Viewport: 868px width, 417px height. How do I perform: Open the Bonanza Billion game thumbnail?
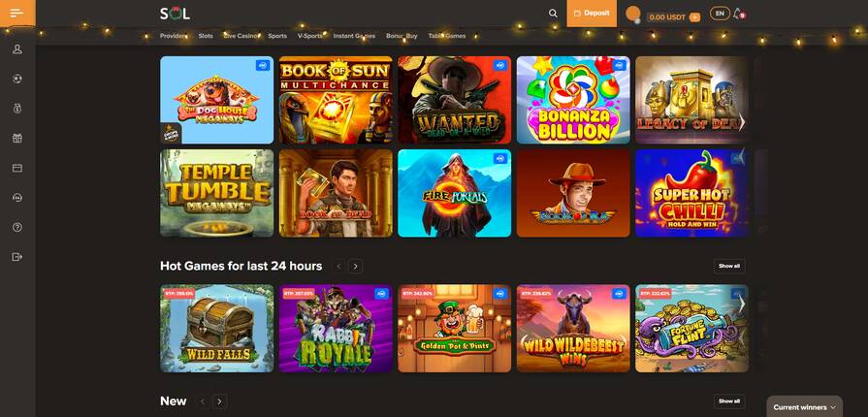[573, 100]
